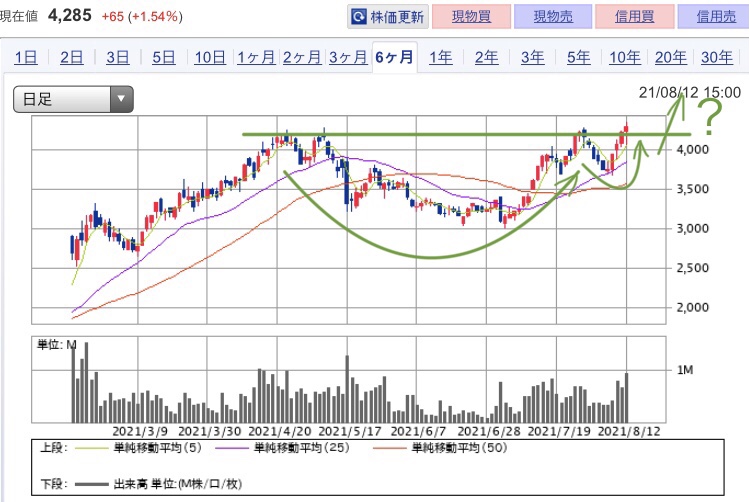749x502 pixels.
Task: Switch to the 10年 range link
Action: coord(624,57)
